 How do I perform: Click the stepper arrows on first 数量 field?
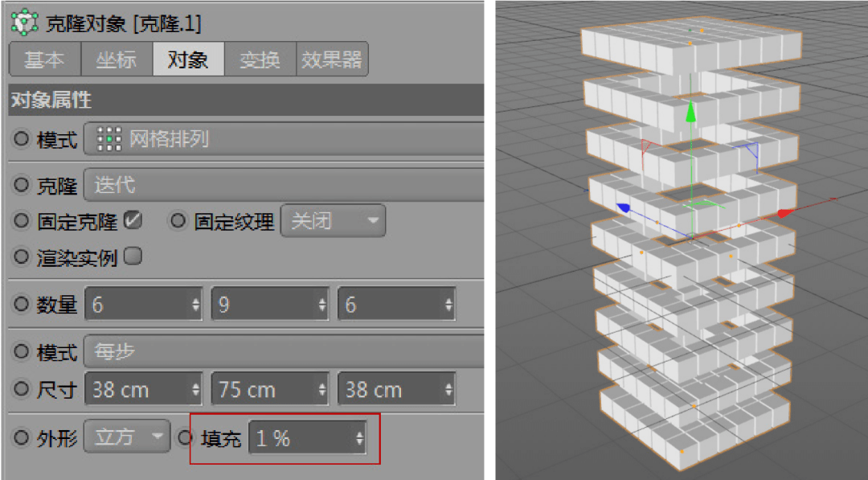coord(195,304)
